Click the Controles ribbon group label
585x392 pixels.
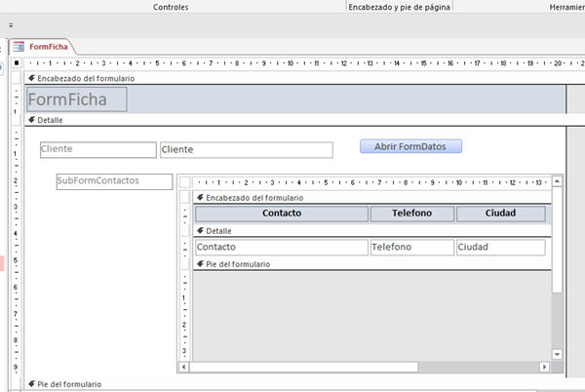pos(171,7)
